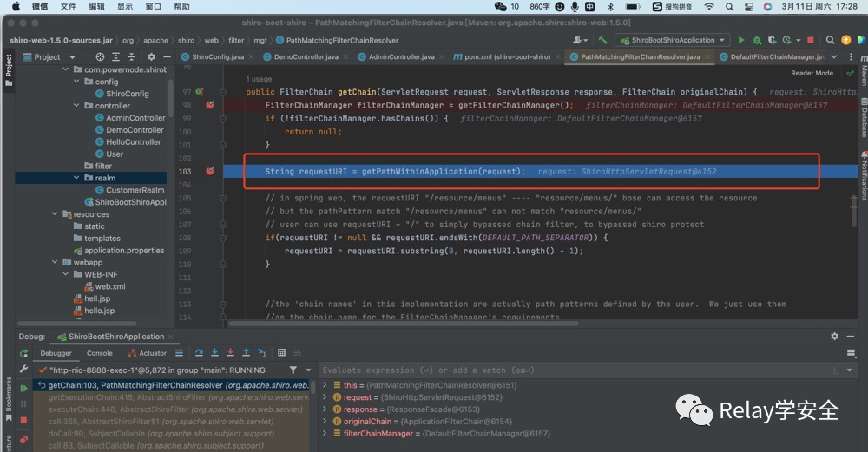Image resolution: width=868 pixels, height=452 pixels.
Task: Click Force Step Into in the debugger toolbar
Action: [230, 353]
